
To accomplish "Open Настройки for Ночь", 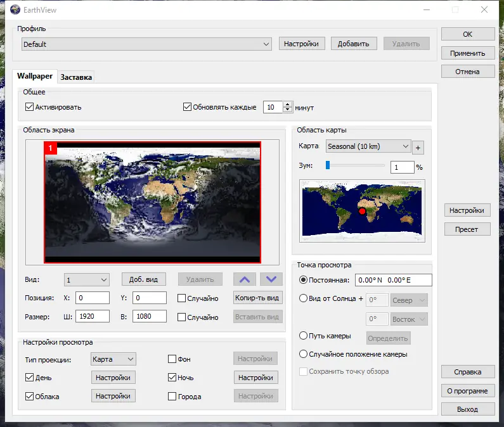I will (x=256, y=378).
